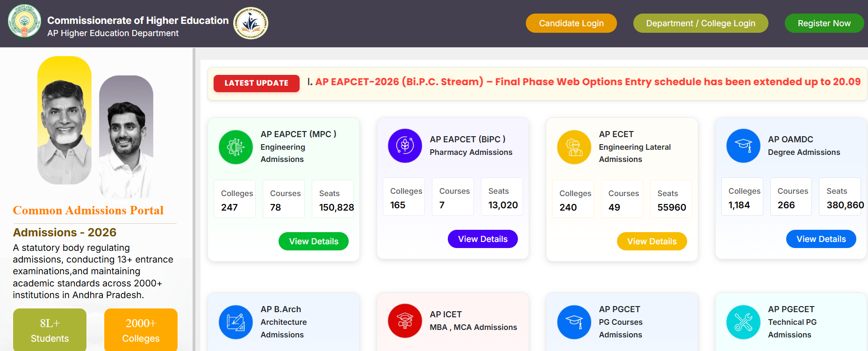Click the yellow AP ECET engineer icon
Image resolution: width=868 pixels, height=351 pixels.
coord(574,147)
